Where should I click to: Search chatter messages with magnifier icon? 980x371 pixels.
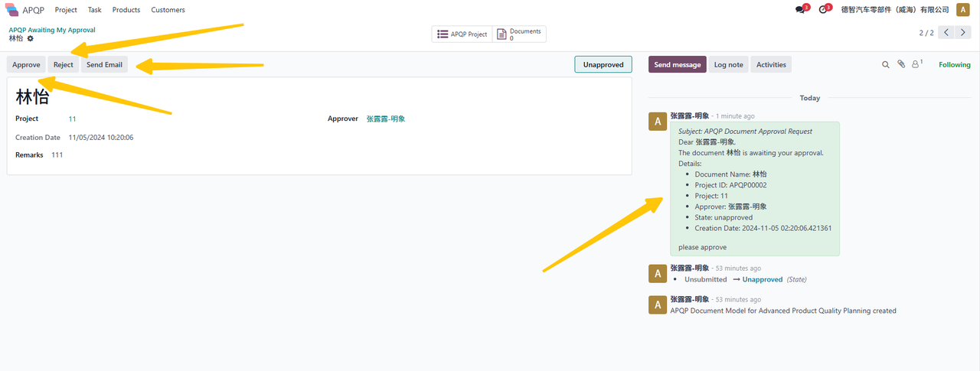[x=886, y=65]
